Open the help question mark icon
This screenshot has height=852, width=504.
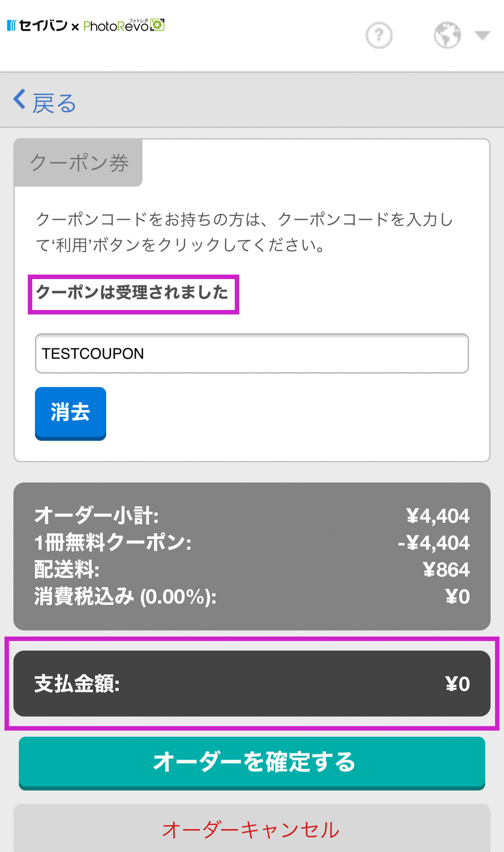(379, 35)
